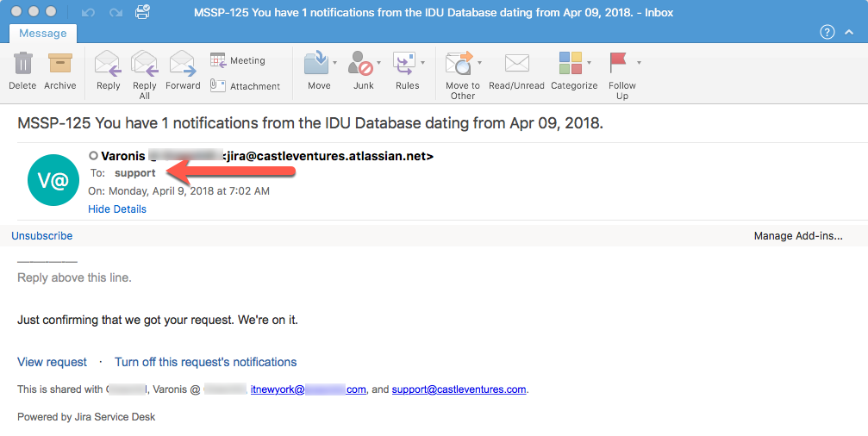Screen dimensions: 868x436
Task: Open the support@castleventures.com link
Action: tap(459, 389)
